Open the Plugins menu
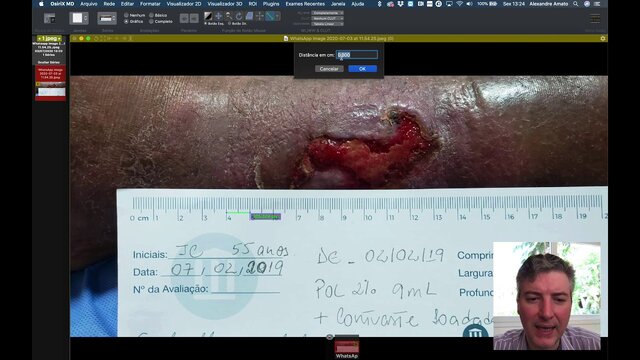 [x=271, y=4]
